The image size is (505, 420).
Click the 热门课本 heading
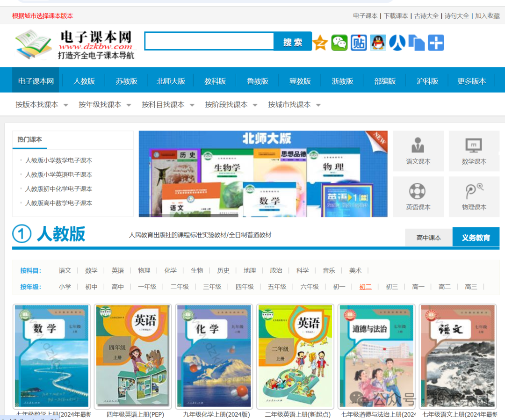[x=29, y=139]
